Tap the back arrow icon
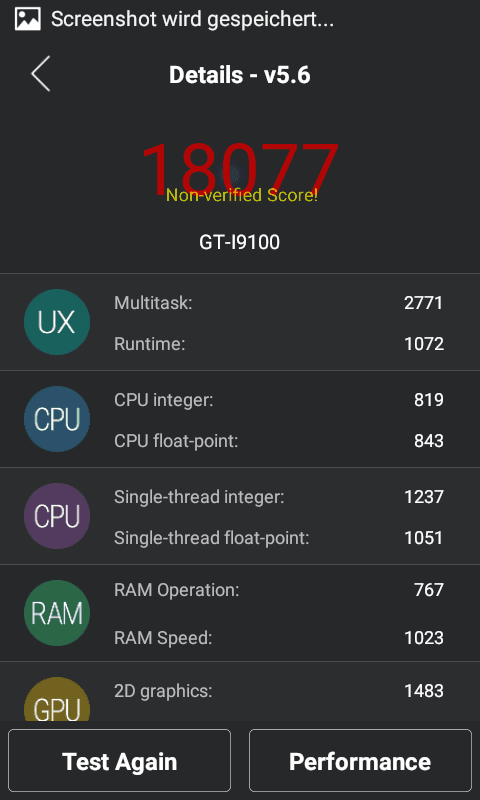Image resolution: width=480 pixels, height=800 pixels. point(41,74)
